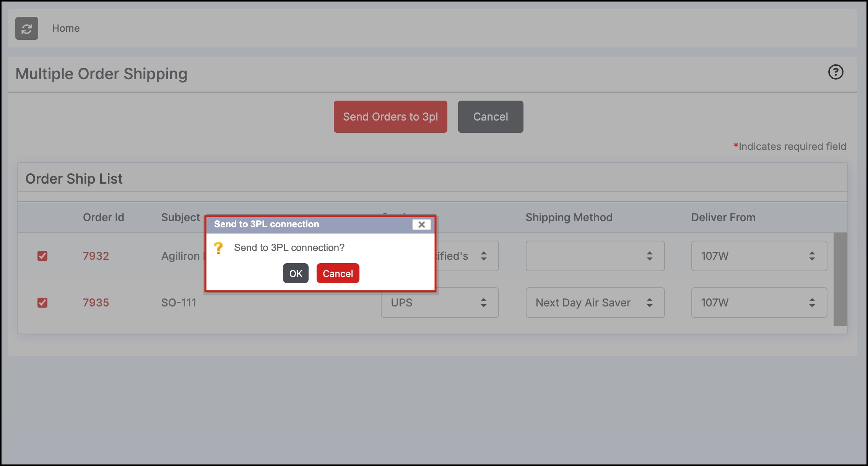Go to the Home breadcrumb
Screen dimensions: 868x466
66,28
